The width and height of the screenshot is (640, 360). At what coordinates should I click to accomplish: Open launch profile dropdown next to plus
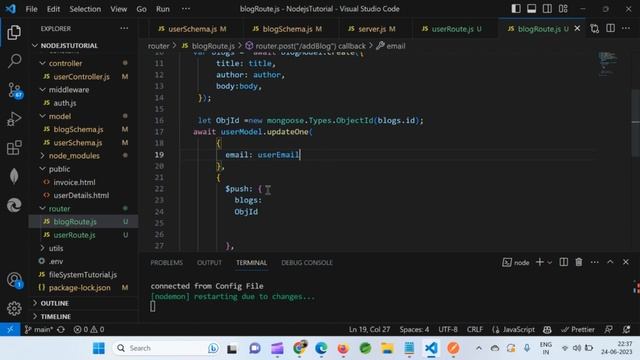550,262
